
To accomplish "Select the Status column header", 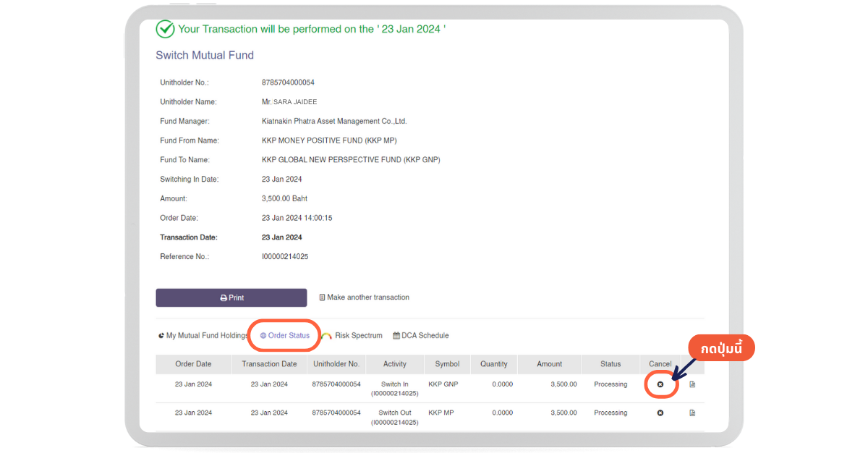I will click(x=610, y=364).
